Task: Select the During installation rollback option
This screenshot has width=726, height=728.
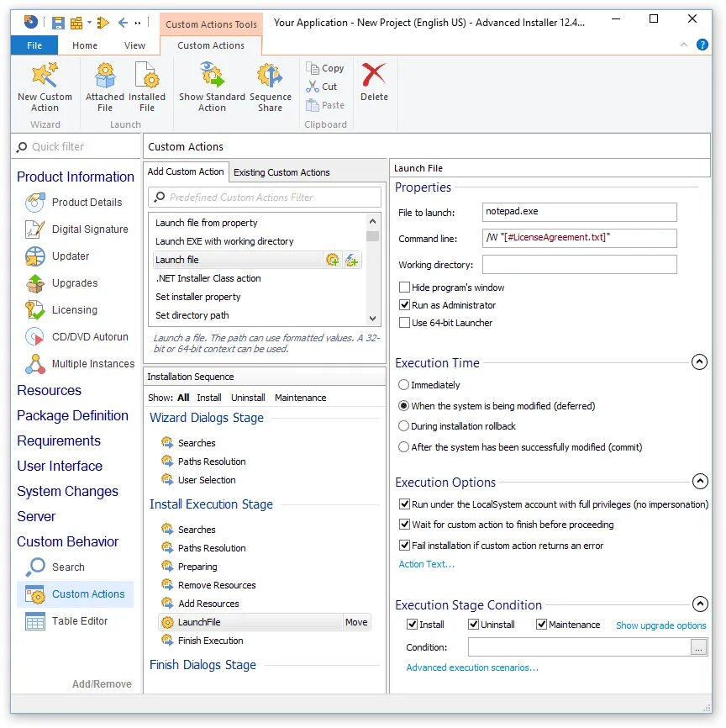Action: [404, 426]
